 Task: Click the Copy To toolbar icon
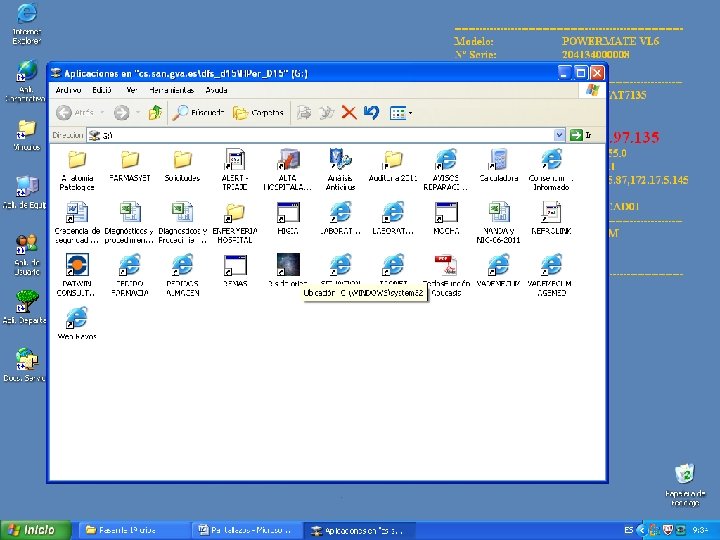[x=326, y=112]
